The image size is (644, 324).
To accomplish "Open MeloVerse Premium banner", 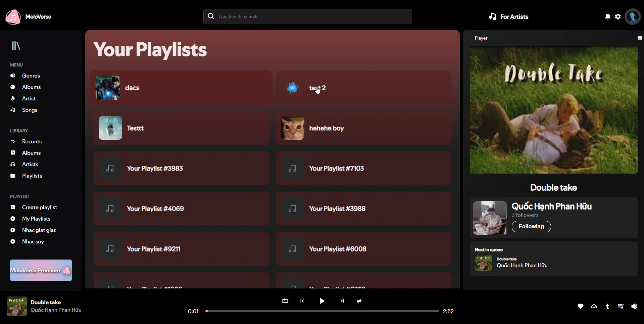I will click(x=41, y=270).
